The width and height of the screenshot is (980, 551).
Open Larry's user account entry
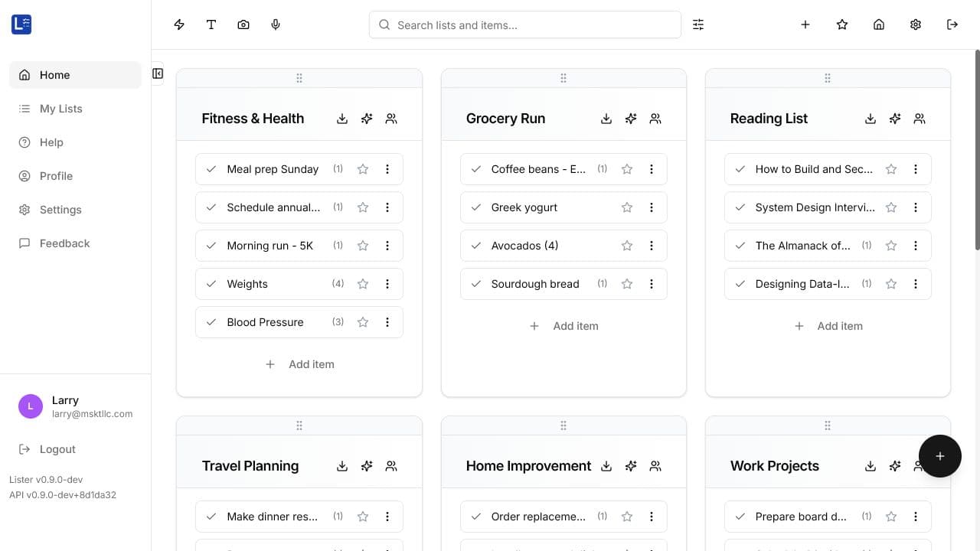coord(75,406)
